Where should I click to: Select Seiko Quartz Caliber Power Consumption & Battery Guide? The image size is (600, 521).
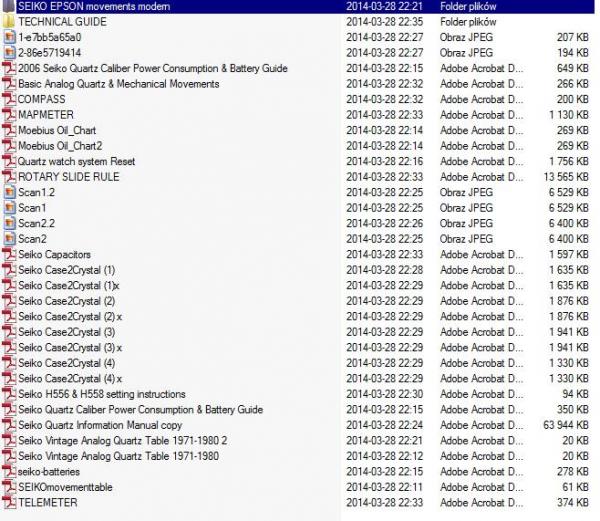click(140, 410)
